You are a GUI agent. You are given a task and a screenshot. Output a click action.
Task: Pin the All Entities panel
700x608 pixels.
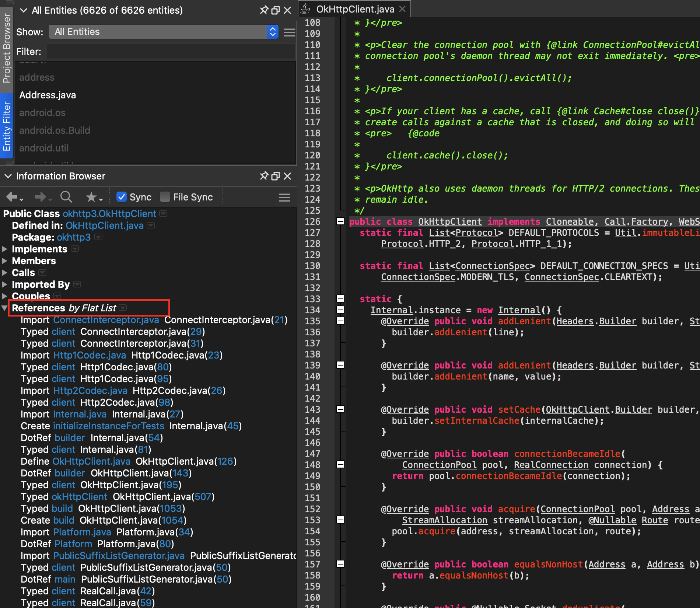pyautogui.click(x=264, y=10)
